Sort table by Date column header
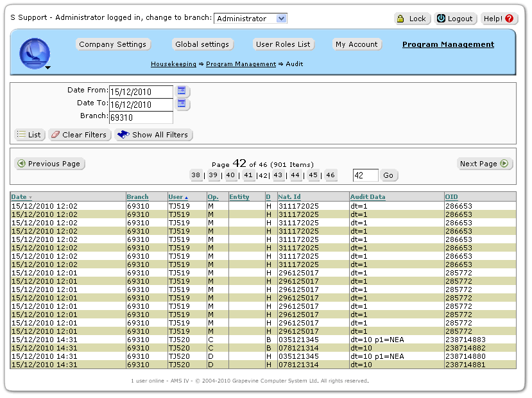This screenshot has width=532, height=398. [19, 196]
